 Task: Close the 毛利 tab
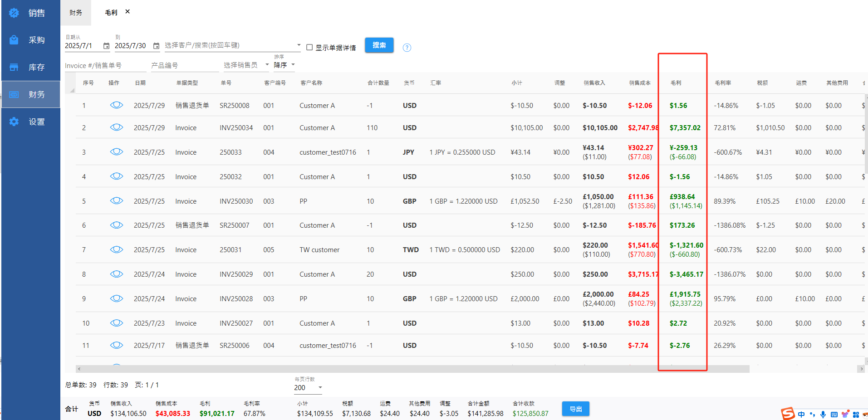tap(128, 12)
